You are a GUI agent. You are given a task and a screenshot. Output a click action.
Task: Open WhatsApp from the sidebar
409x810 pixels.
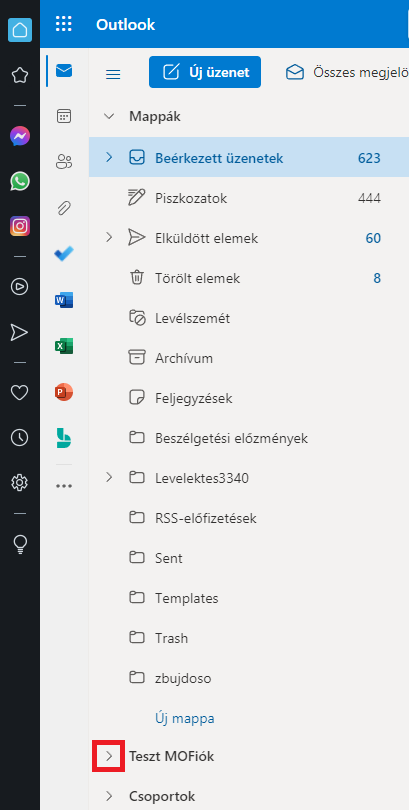(20, 181)
